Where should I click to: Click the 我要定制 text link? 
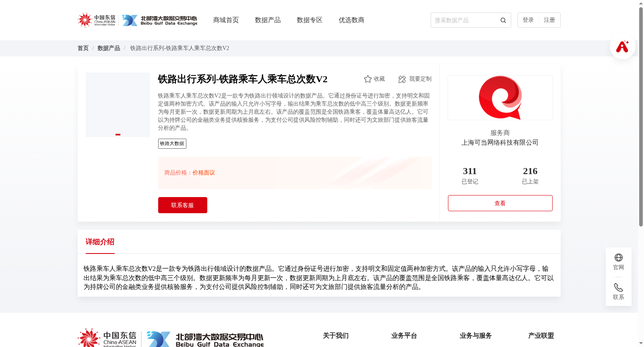(x=420, y=79)
